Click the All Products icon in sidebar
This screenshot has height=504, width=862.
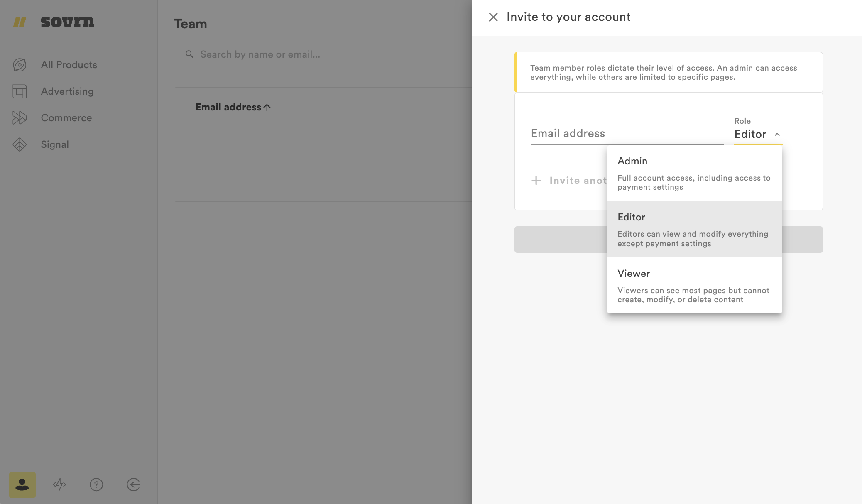20,65
